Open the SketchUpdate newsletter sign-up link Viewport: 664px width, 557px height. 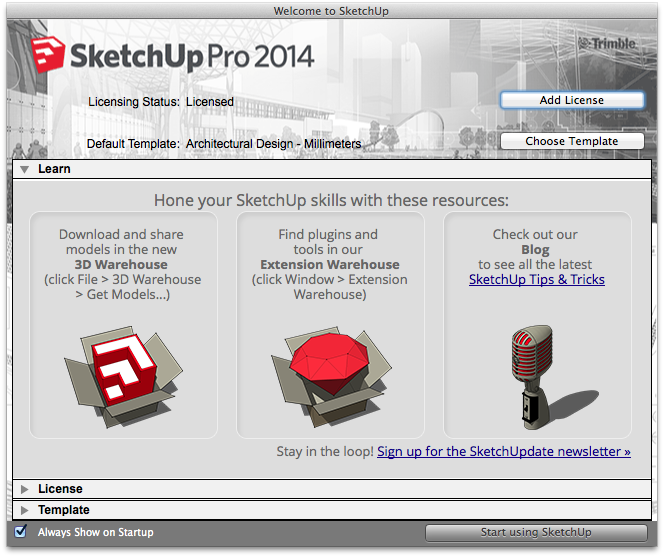[x=504, y=452]
